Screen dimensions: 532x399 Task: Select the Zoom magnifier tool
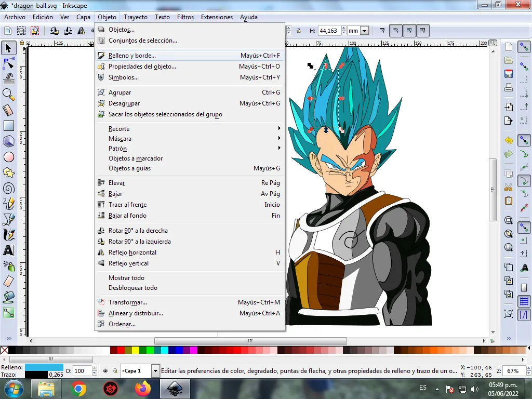8,95
